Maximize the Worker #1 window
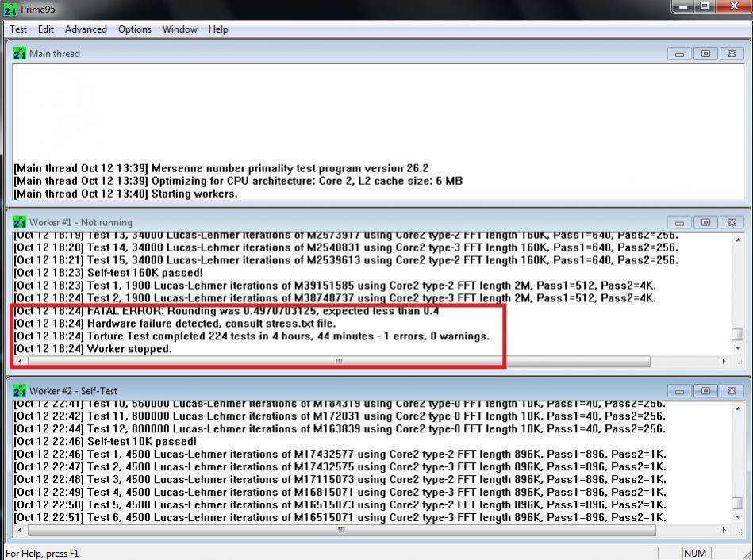The image size is (753, 560). (x=705, y=222)
